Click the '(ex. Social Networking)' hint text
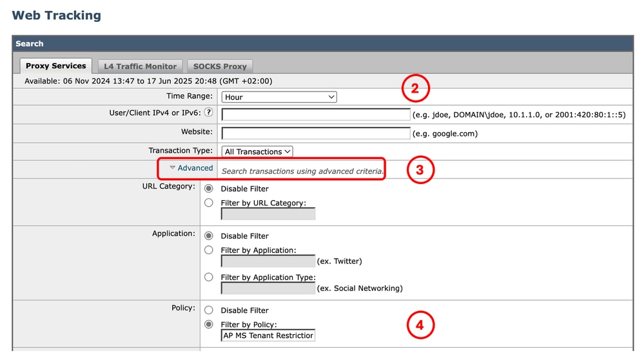 pyautogui.click(x=360, y=288)
